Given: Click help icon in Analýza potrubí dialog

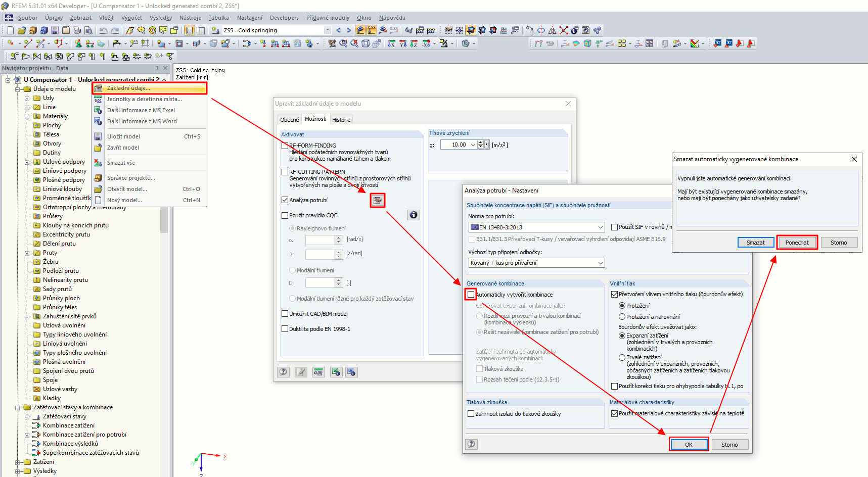Looking at the screenshot, I should pos(471,444).
